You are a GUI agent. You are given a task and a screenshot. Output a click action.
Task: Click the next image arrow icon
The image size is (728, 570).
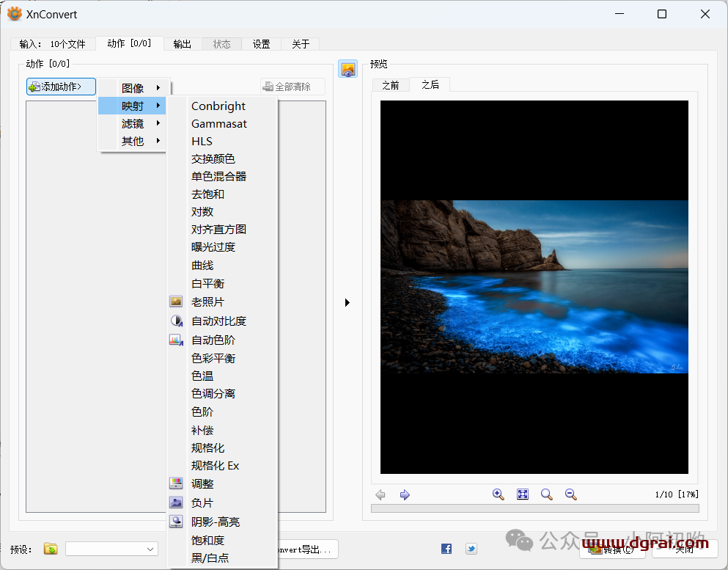405,494
